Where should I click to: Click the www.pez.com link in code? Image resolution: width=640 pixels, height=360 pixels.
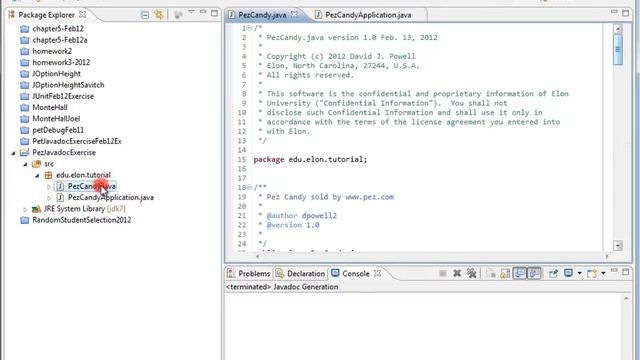tap(369, 197)
